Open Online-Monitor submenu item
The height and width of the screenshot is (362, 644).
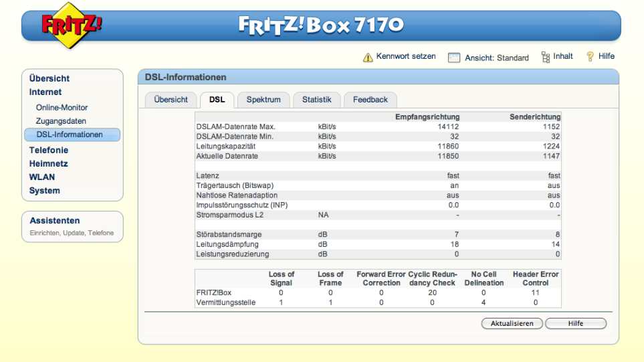pyautogui.click(x=62, y=108)
